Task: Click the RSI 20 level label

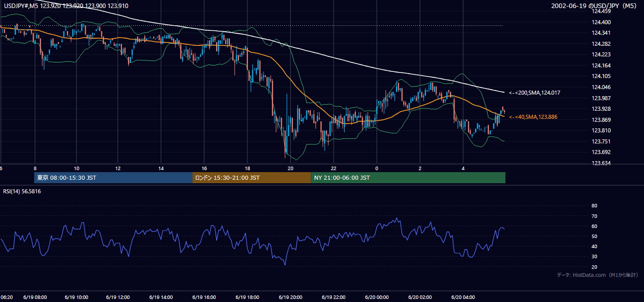Action: tap(594, 267)
